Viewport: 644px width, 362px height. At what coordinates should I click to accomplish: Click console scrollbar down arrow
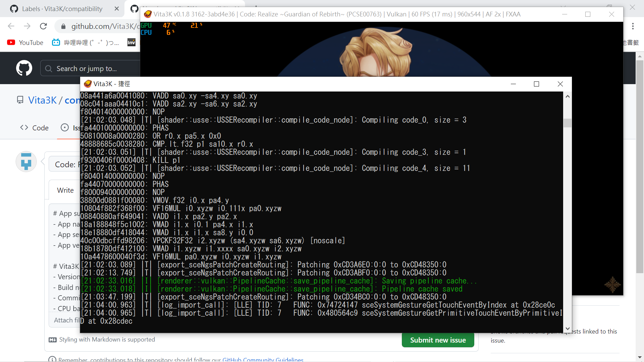pyautogui.click(x=568, y=329)
